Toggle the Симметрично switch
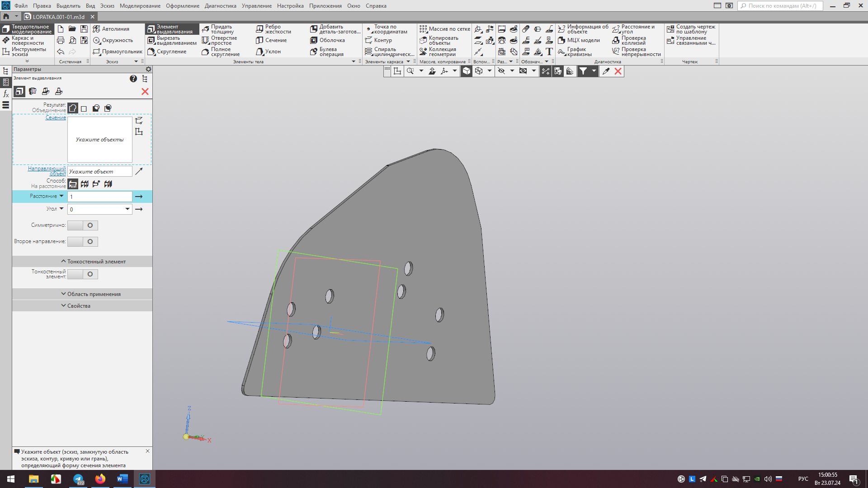Viewport: 868px width, 488px height. [x=83, y=225]
